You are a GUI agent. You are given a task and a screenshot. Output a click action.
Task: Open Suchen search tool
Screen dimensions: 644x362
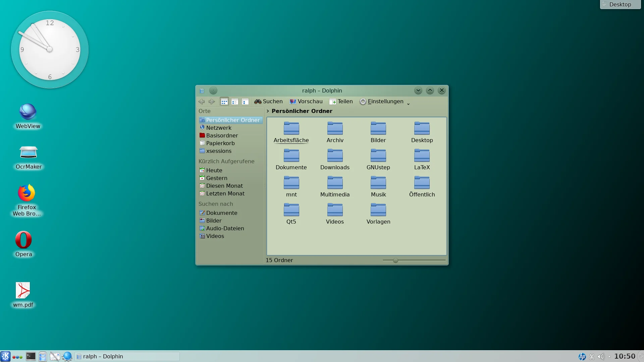268,102
